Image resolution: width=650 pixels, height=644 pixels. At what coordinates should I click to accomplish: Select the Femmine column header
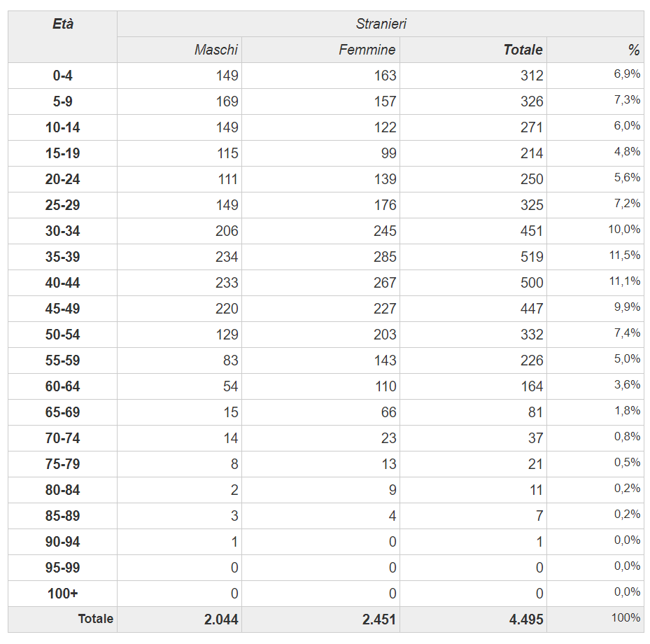(x=367, y=50)
